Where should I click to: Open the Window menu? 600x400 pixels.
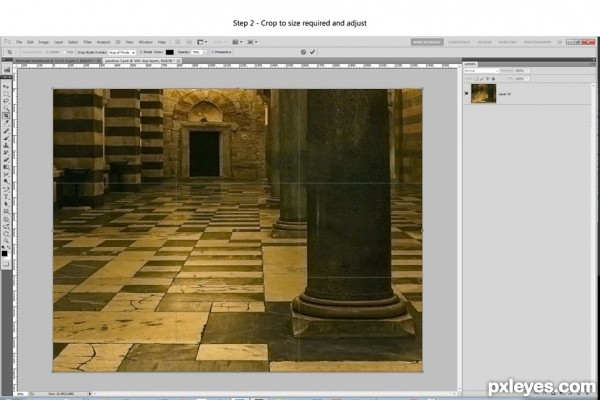145,42
